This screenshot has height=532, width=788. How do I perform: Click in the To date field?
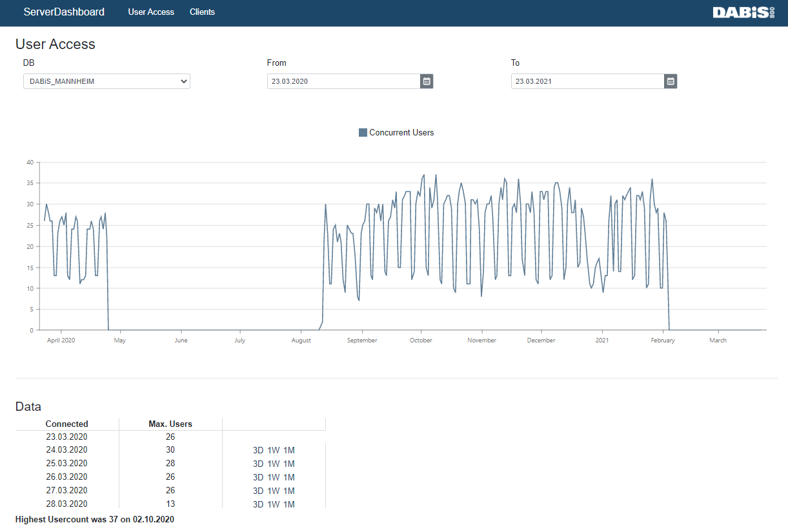(587, 81)
